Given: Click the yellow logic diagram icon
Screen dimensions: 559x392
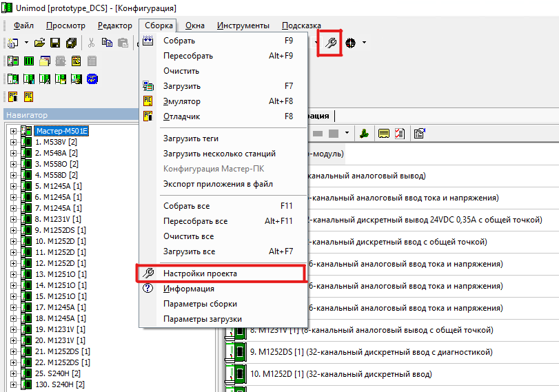Looking at the screenshot, I should (x=77, y=61).
